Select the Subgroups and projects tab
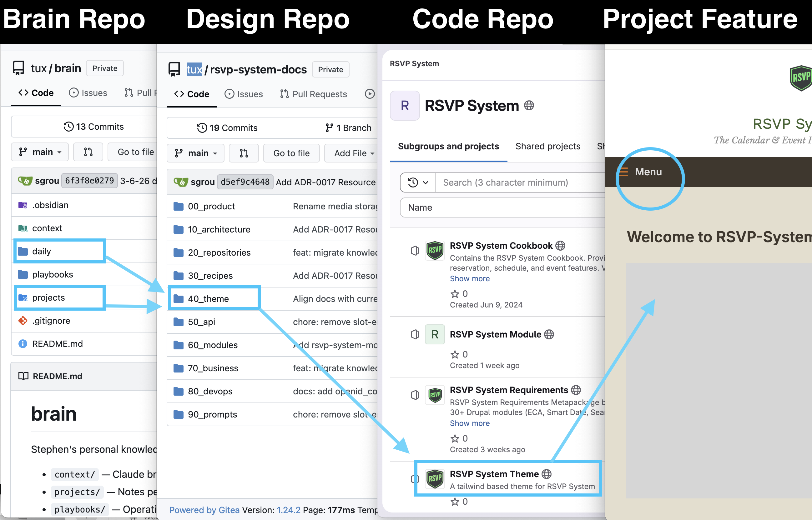The image size is (812, 520). coord(448,146)
